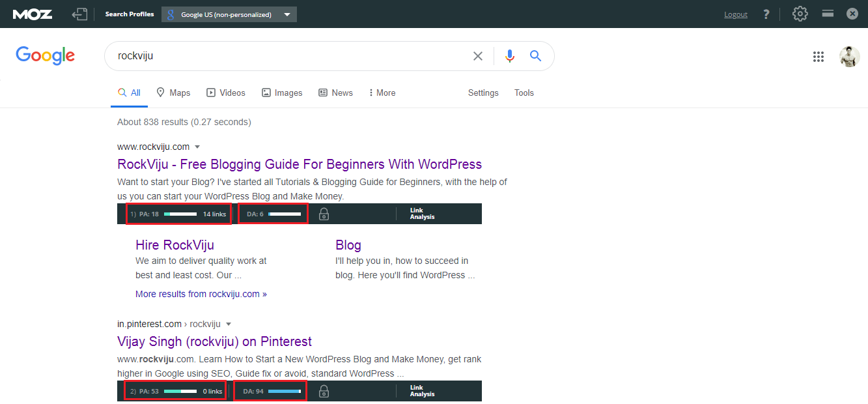Image resolution: width=868 pixels, height=404 pixels.
Task: Switch to the Images tab
Action: [282, 93]
